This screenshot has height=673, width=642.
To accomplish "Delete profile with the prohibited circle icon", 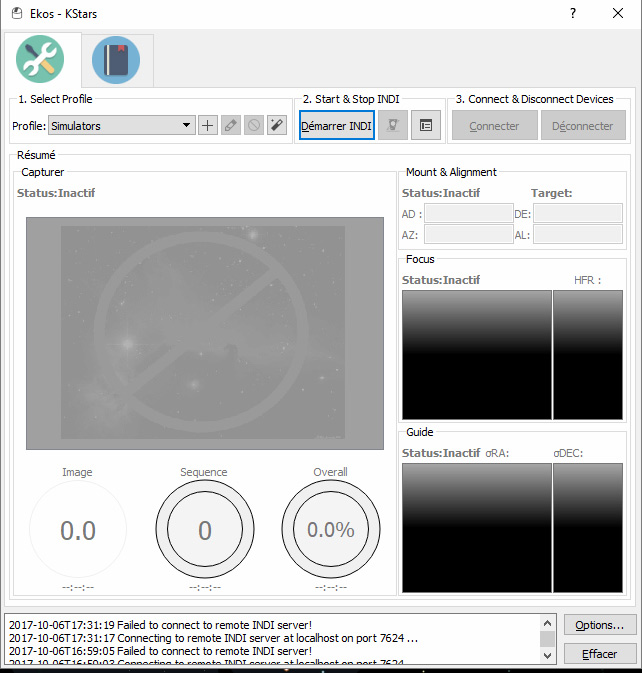I will (x=254, y=125).
